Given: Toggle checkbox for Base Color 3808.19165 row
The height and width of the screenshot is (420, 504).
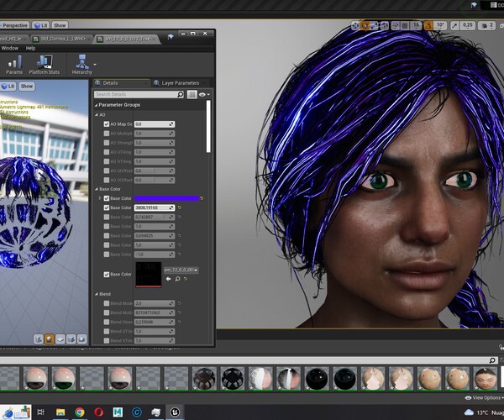Looking at the screenshot, I should click(x=107, y=208).
